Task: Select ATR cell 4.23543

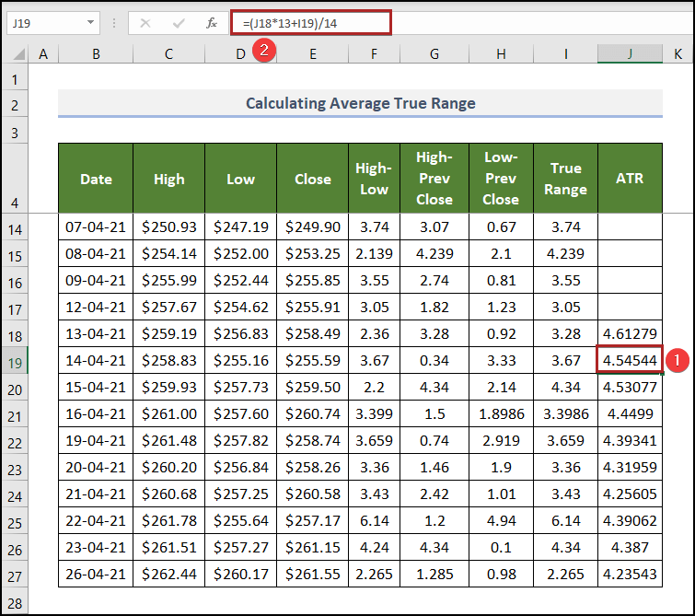Action: [x=630, y=574]
